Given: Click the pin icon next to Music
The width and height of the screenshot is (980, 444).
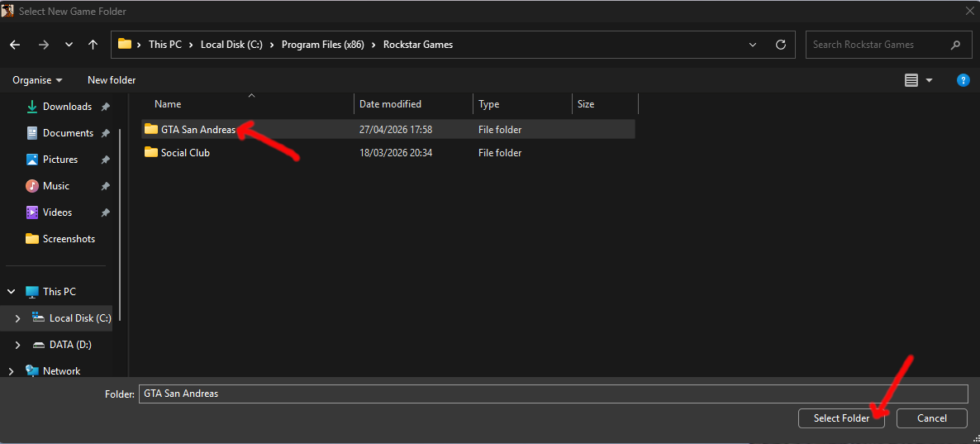Looking at the screenshot, I should click(x=106, y=186).
